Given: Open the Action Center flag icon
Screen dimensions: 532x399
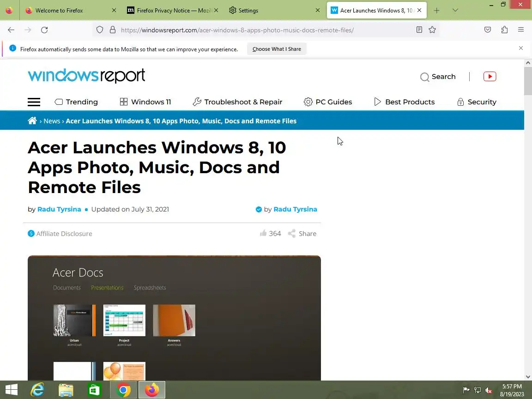Looking at the screenshot, I should [x=466, y=390].
